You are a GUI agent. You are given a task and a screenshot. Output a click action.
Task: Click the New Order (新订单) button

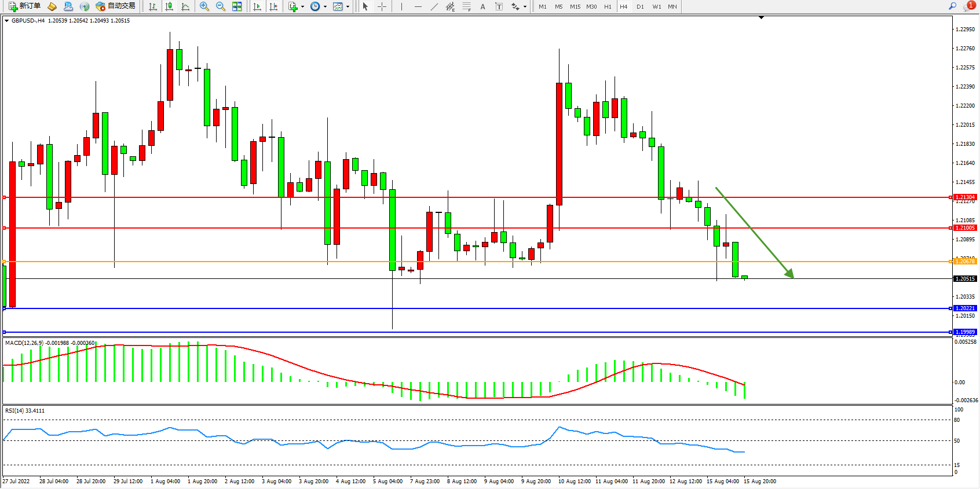coord(24,6)
